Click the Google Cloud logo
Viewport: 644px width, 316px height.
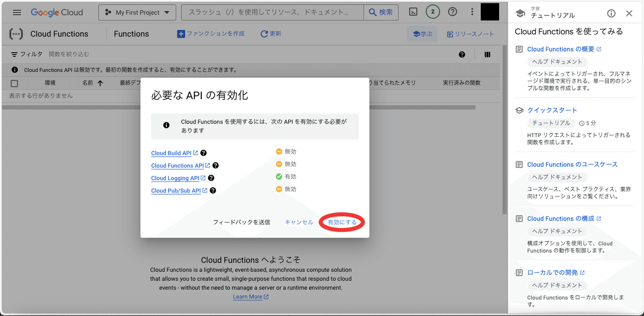tap(57, 12)
